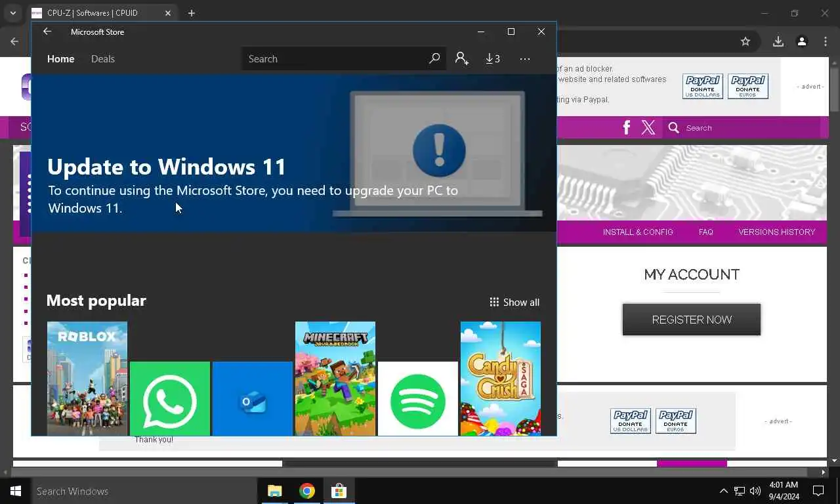Select Microsoft Store taskbar icon

click(x=339, y=491)
